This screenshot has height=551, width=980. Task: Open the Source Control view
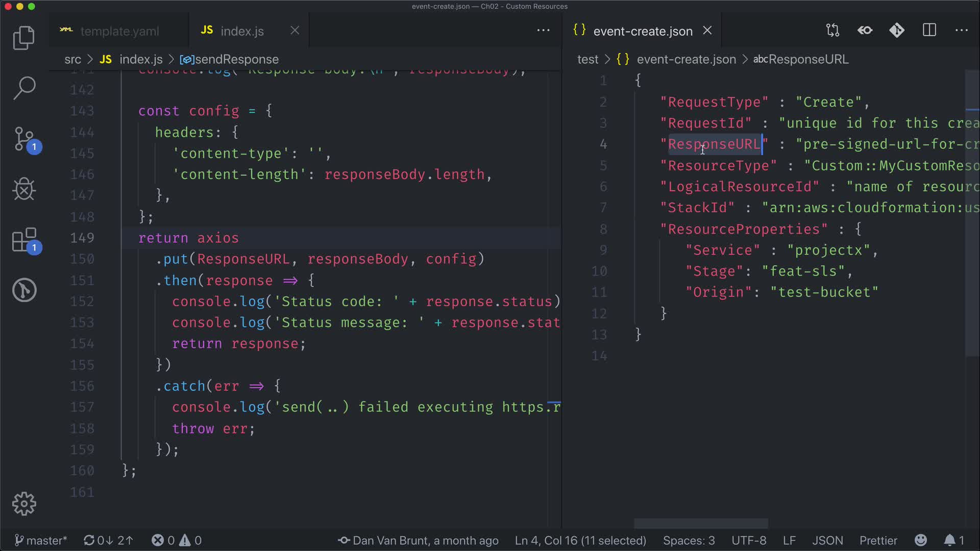(x=23, y=139)
